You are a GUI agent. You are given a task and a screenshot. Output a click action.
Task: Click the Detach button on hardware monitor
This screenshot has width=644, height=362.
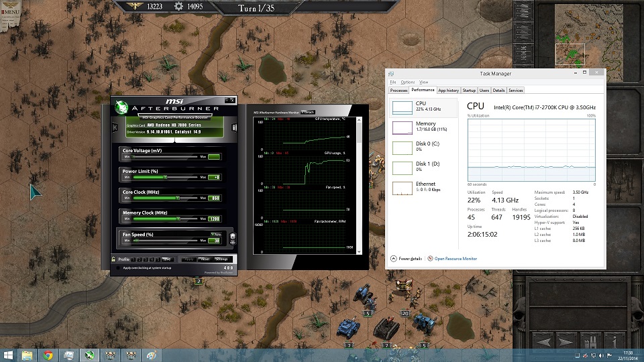coord(308,112)
